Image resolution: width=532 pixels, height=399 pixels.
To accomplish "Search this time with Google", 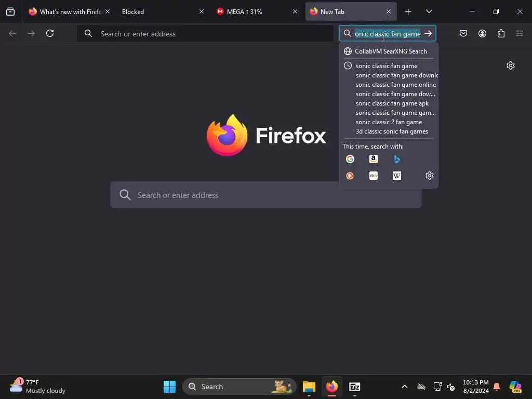I will (350, 159).
